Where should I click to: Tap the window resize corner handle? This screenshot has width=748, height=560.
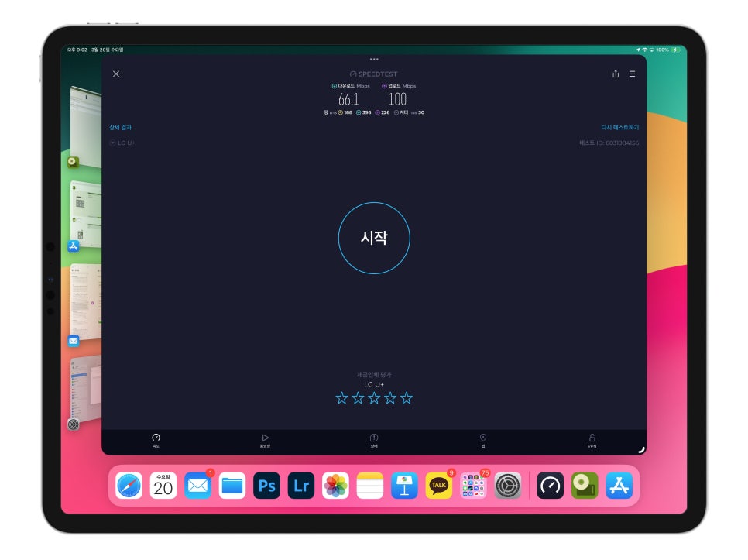642,449
